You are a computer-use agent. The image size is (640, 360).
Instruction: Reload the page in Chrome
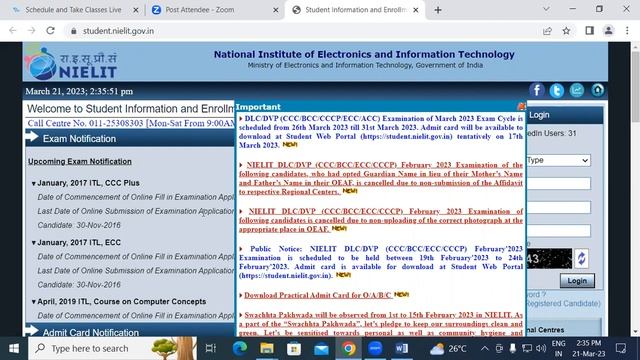50,31
